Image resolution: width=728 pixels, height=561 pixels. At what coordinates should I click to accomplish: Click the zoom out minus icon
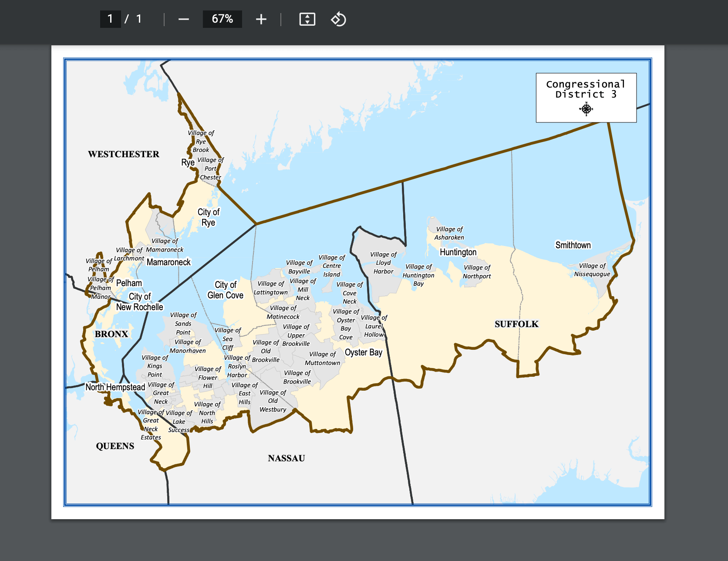tap(184, 19)
